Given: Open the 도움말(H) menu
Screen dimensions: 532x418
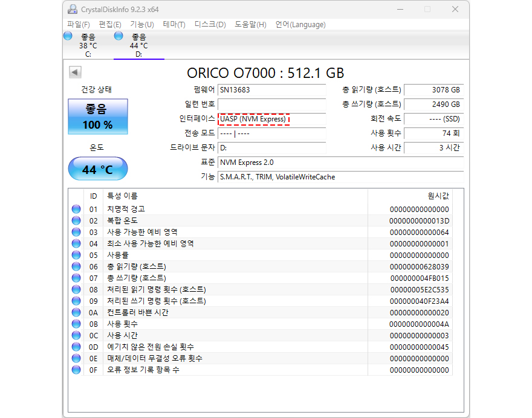Looking at the screenshot, I should pyautogui.click(x=250, y=24).
